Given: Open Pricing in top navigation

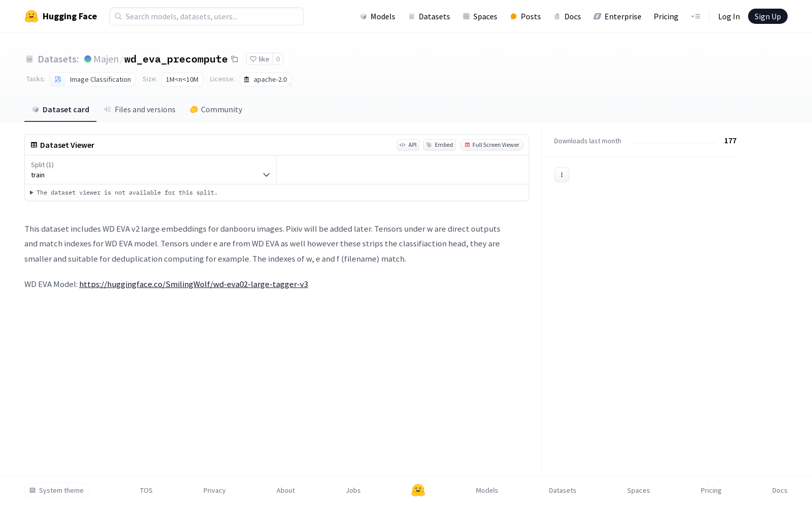Looking at the screenshot, I should (666, 16).
